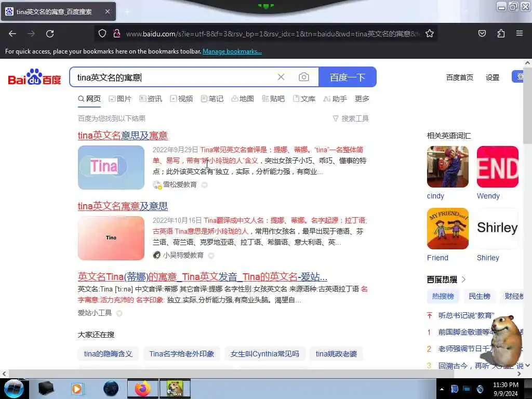The width and height of the screenshot is (532, 399).
Task: Show hidden system tray icons
Action: coord(442,389)
